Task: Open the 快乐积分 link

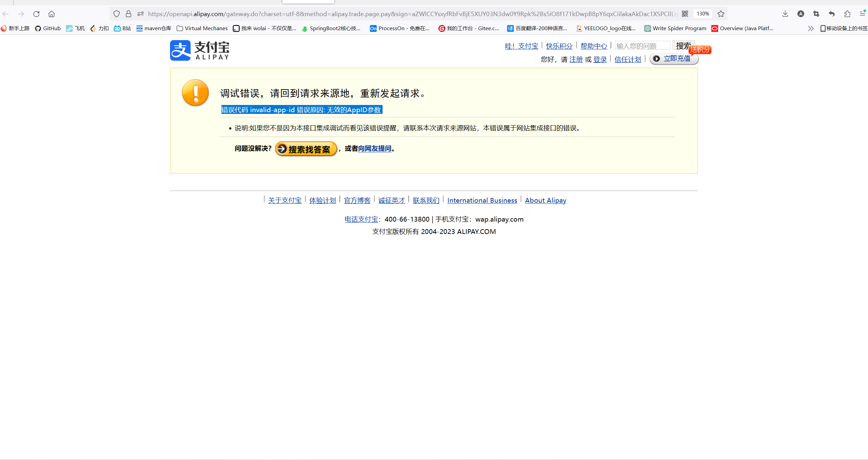Action: click(559, 46)
